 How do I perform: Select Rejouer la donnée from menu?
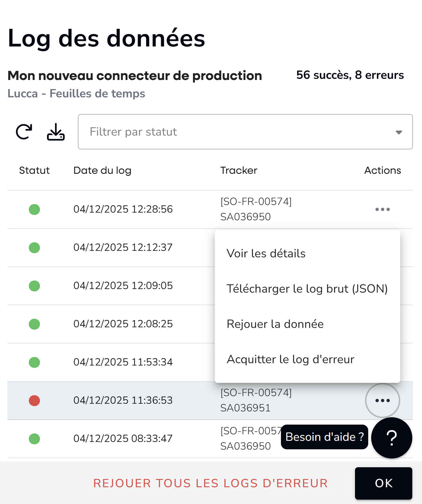275,324
